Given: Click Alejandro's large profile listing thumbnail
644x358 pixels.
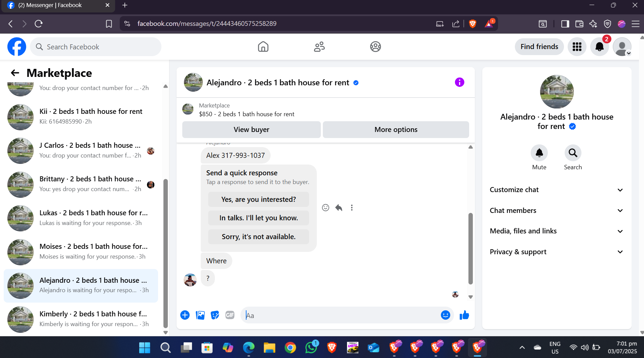Looking at the screenshot, I should pyautogui.click(x=557, y=92).
